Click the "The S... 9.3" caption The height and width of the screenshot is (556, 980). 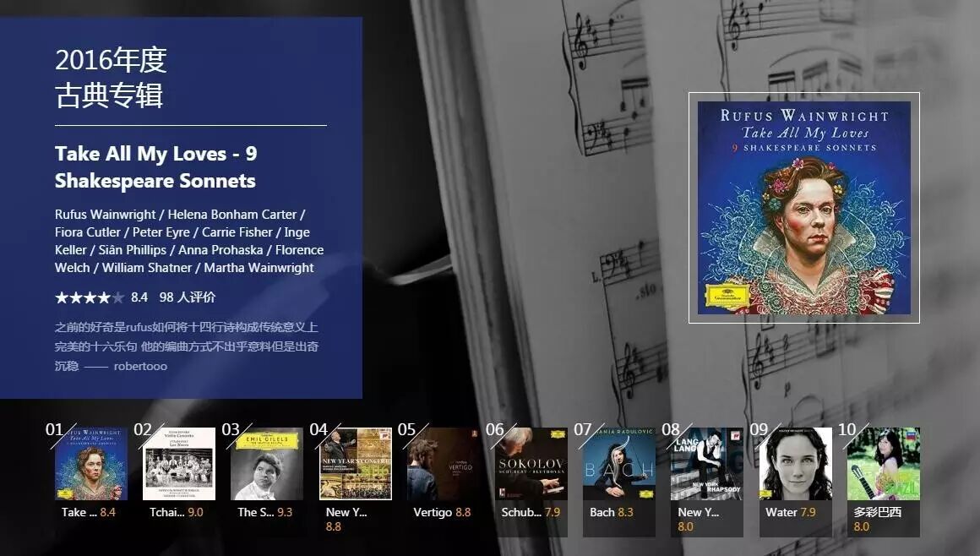tap(265, 512)
